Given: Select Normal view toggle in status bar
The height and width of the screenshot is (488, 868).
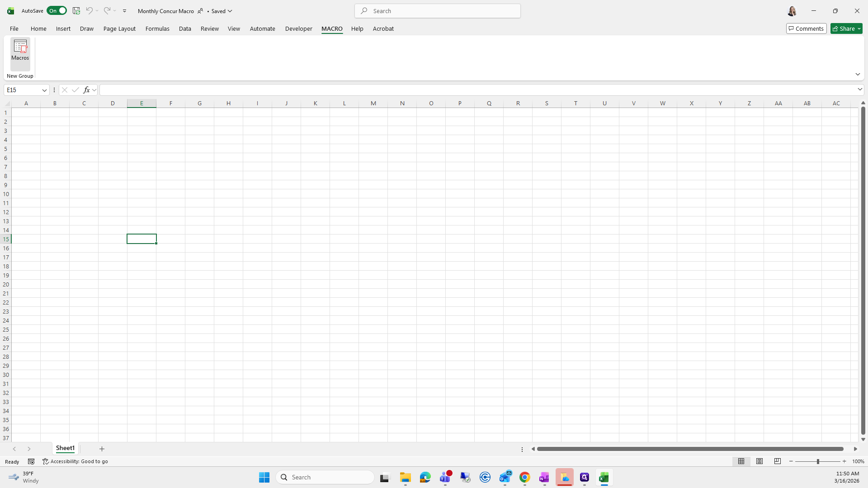Looking at the screenshot, I should [741, 461].
